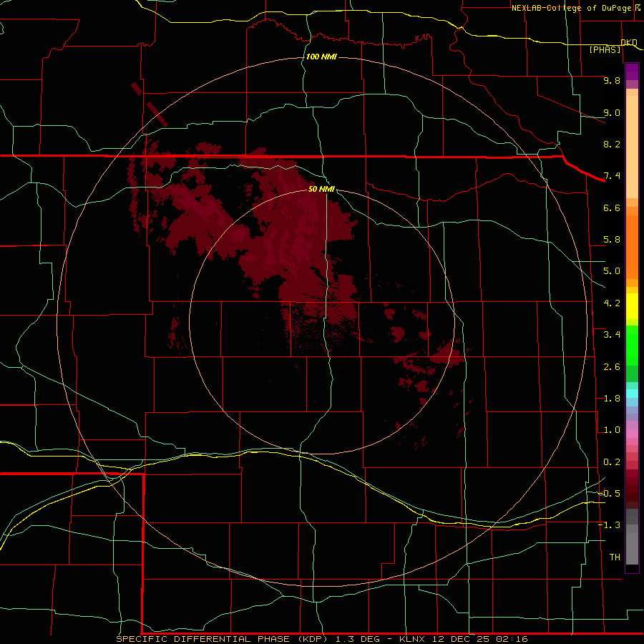
Task: Pick the bright green band of the color scale
Action: click(632, 346)
